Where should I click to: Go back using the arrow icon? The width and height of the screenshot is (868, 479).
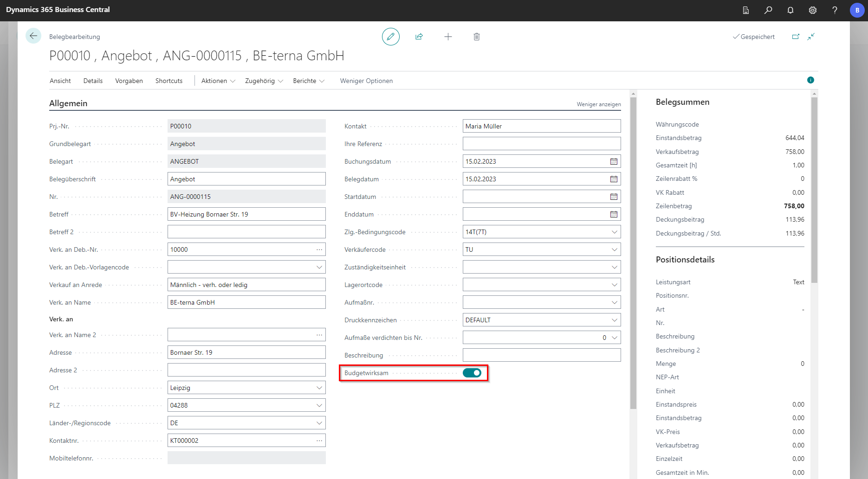click(x=33, y=36)
